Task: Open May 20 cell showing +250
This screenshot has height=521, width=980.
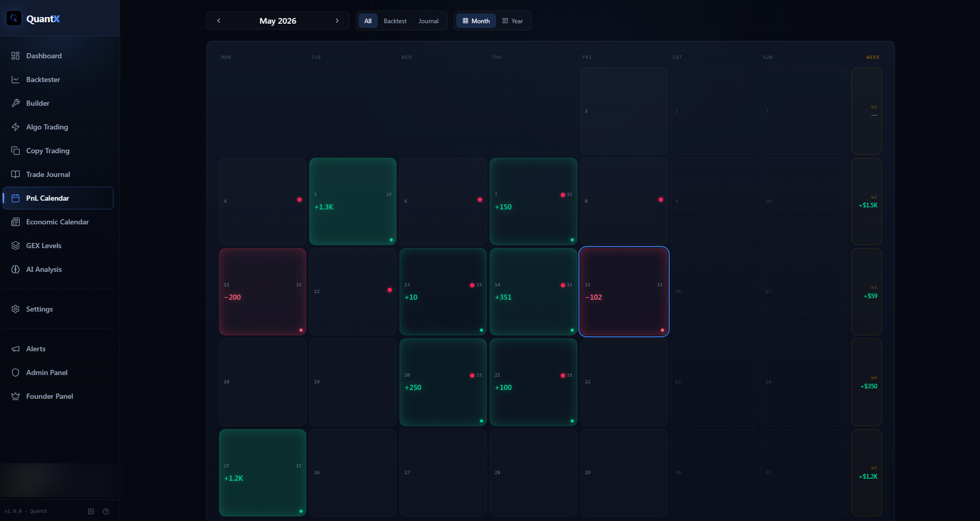Action: click(x=443, y=382)
